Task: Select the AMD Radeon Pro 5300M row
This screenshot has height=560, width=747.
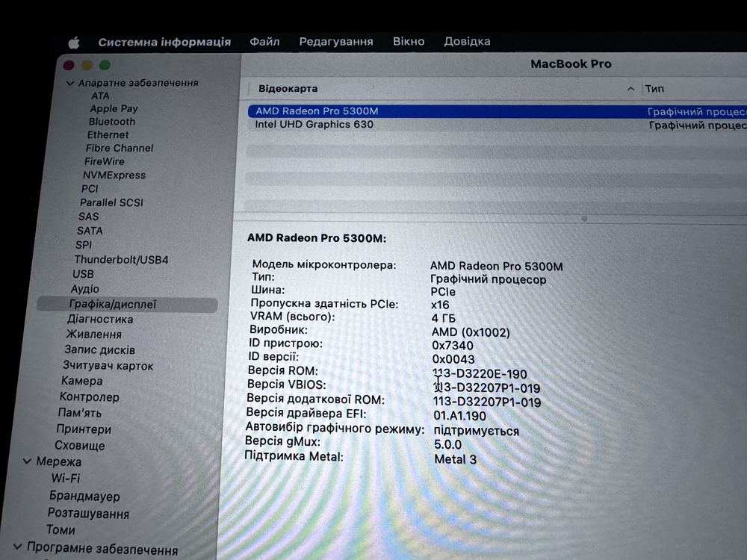Action: [497, 111]
